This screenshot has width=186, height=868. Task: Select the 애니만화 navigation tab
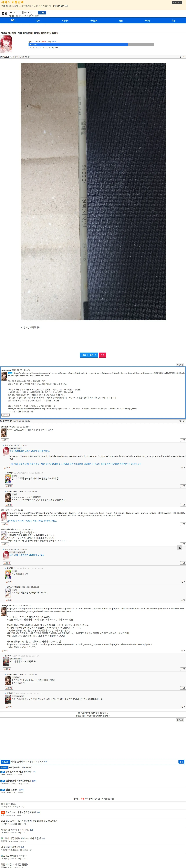pyautogui.click(x=94, y=21)
